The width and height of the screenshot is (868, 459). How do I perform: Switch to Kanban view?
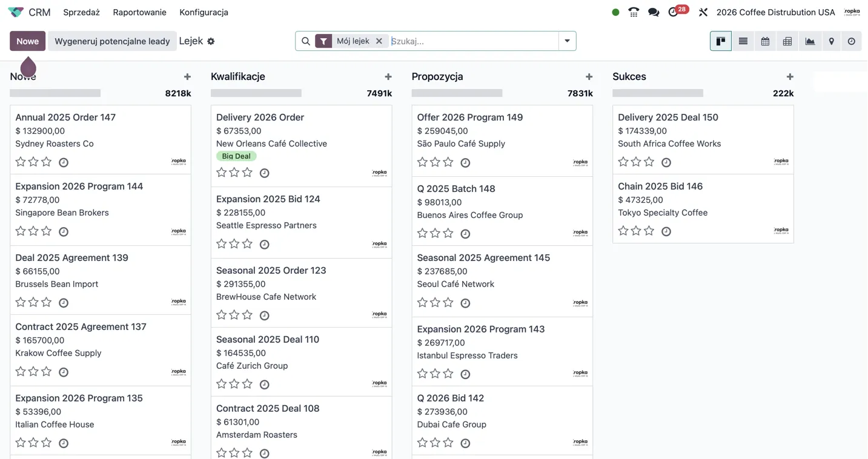pyautogui.click(x=721, y=41)
